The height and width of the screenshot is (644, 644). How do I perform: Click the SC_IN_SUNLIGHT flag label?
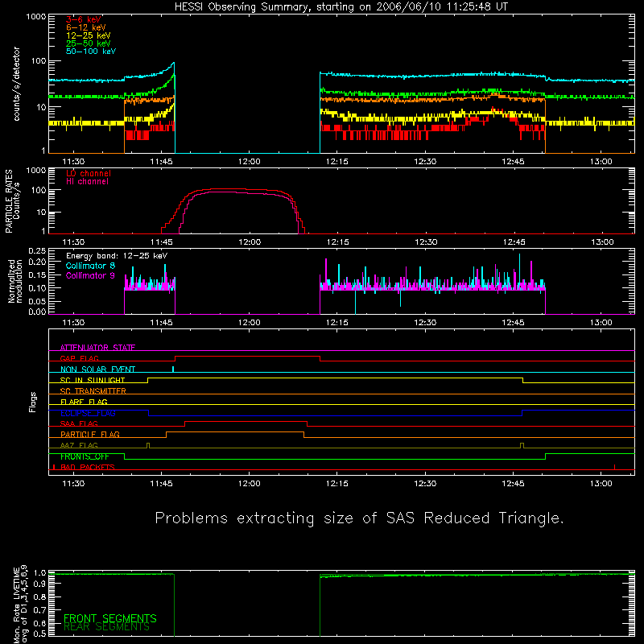pos(93,380)
